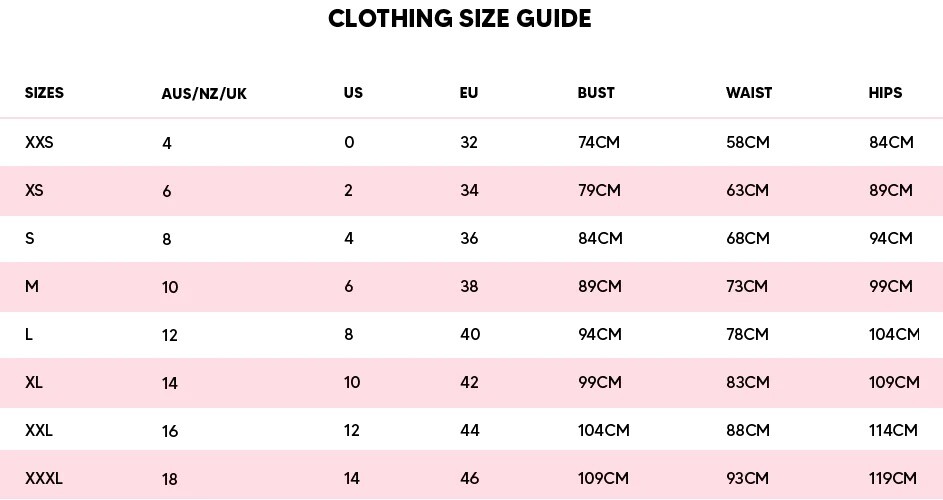
Task: Select the BUST column header
Action: (596, 93)
